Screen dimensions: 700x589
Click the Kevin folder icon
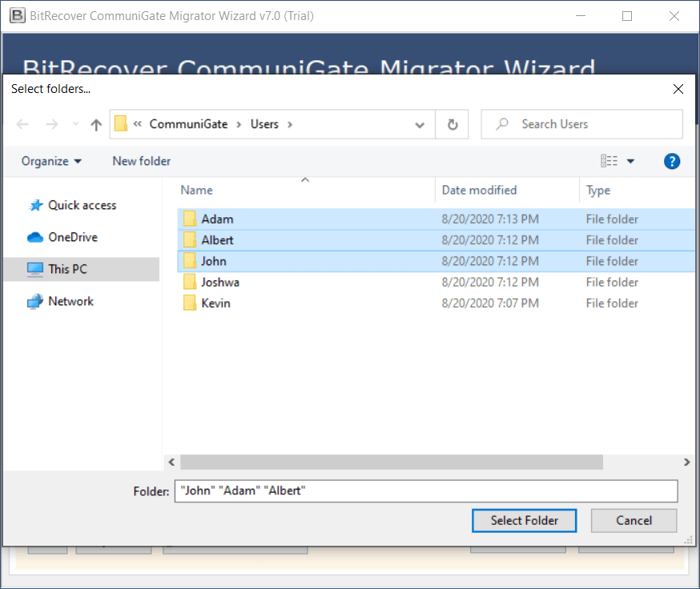[x=190, y=303]
